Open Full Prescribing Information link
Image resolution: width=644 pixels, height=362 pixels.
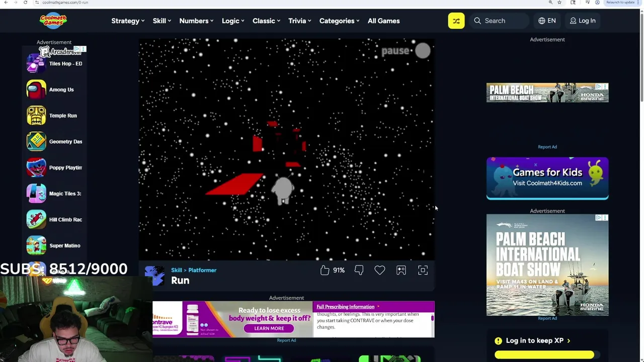tap(346, 307)
